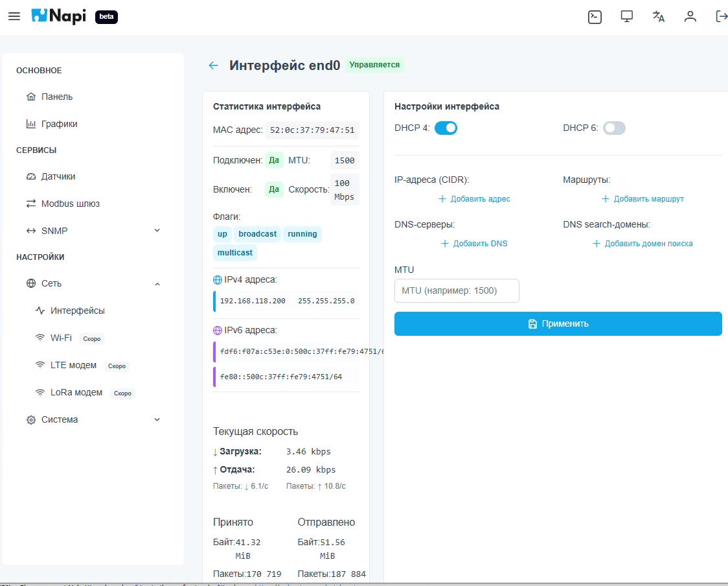Open the Панель menu item
This screenshot has width=728, height=586.
coord(57,97)
